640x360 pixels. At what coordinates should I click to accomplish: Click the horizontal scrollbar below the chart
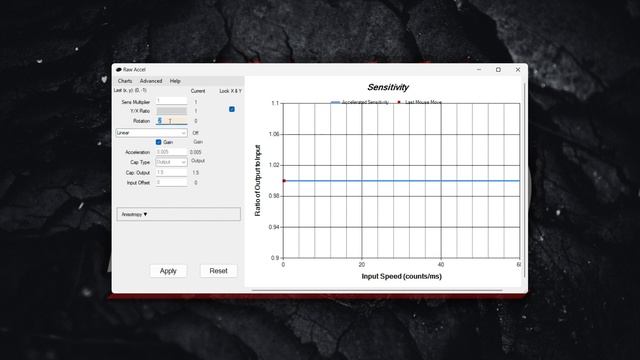point(376,290)
